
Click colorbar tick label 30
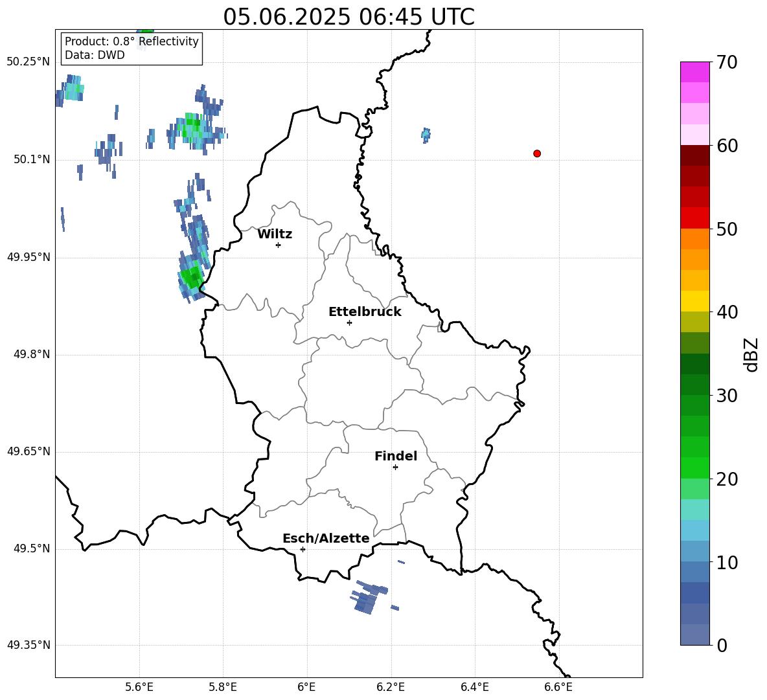point(727,396)
